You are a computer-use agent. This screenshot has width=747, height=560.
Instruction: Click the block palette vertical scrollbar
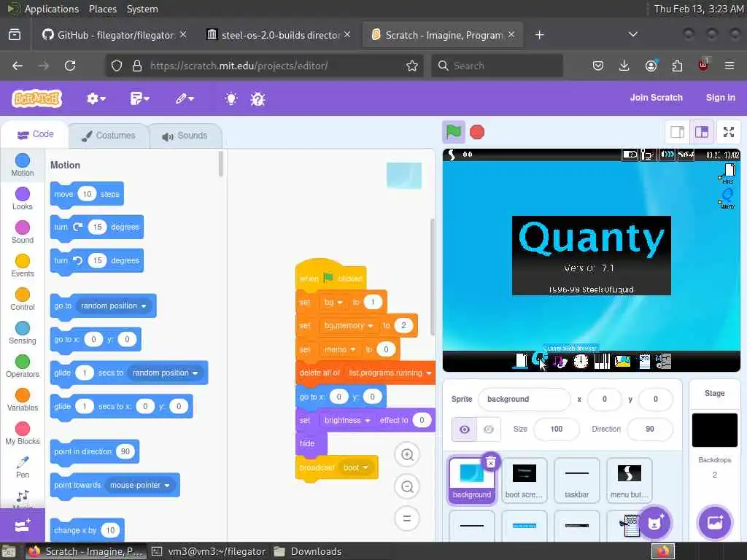(x=220, y=164)
